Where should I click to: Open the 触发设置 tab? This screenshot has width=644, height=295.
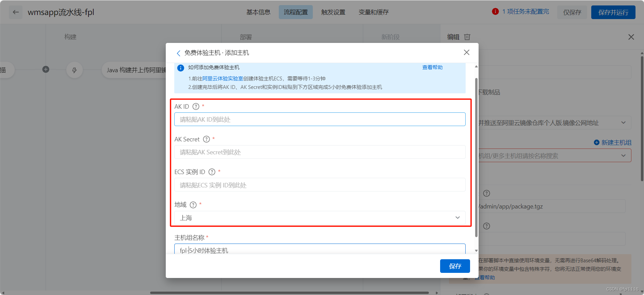(x=333, y=12)
